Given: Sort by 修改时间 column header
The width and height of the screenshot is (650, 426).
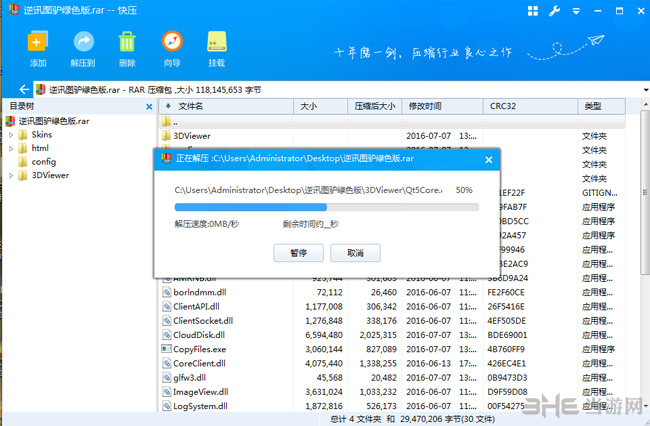Looking at the screenshot, I should (x=442, y=106).
